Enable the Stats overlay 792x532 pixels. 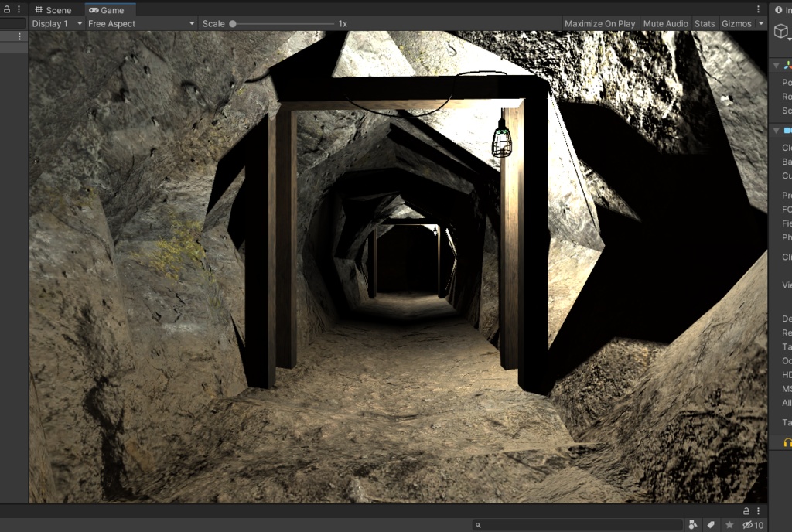(x=704, y=23)
